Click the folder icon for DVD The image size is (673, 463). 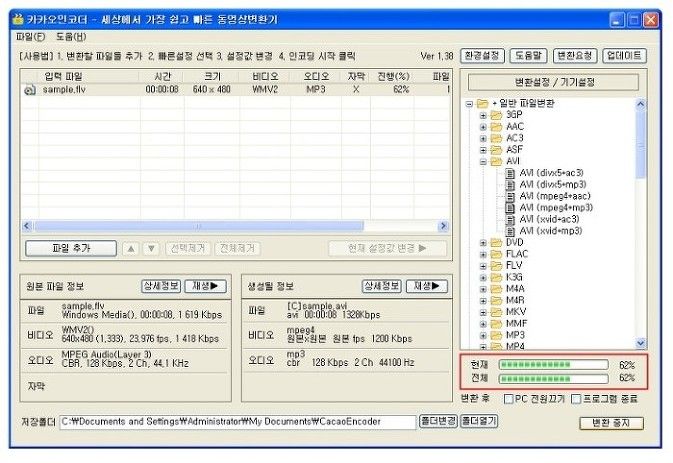[496, 242]
